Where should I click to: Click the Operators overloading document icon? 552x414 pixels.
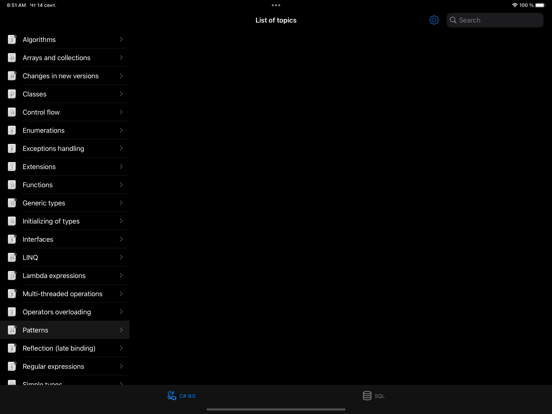point(12,312)
